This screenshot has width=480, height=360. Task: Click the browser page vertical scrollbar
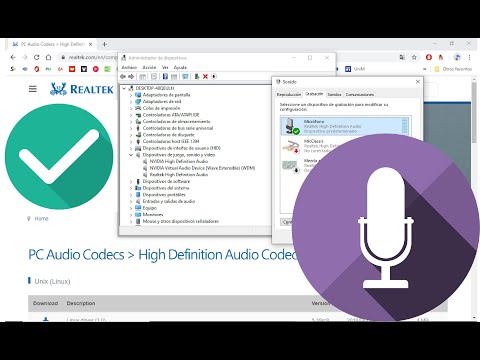[x=474, y=113]
